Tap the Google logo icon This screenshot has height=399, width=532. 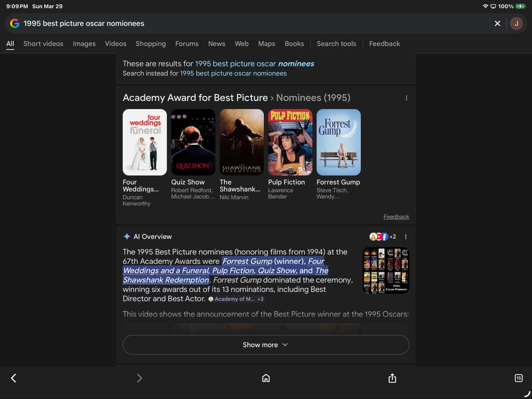click(15, 23)
